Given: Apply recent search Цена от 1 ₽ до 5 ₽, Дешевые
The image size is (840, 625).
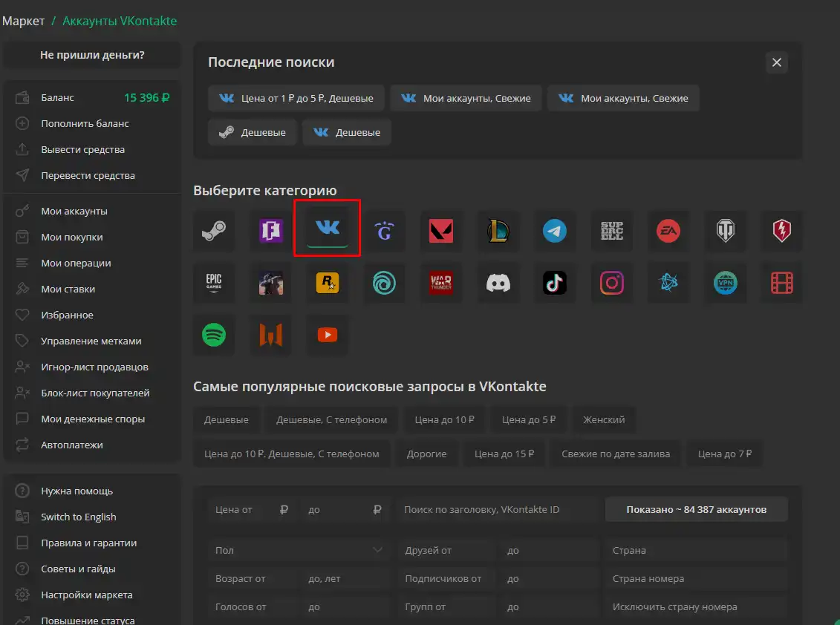Looking at the screenshot, I should pyautogui.click(x=296, y=98).
